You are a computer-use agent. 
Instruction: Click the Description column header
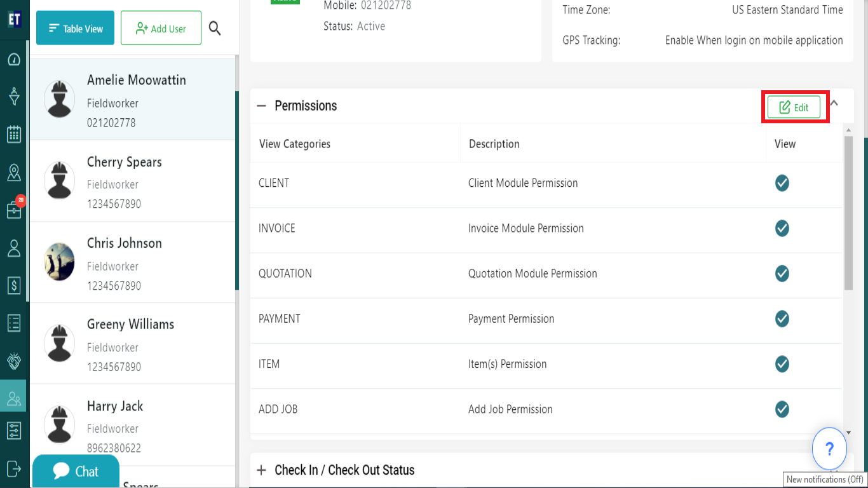pyautogui.click(x=494, y=144)
